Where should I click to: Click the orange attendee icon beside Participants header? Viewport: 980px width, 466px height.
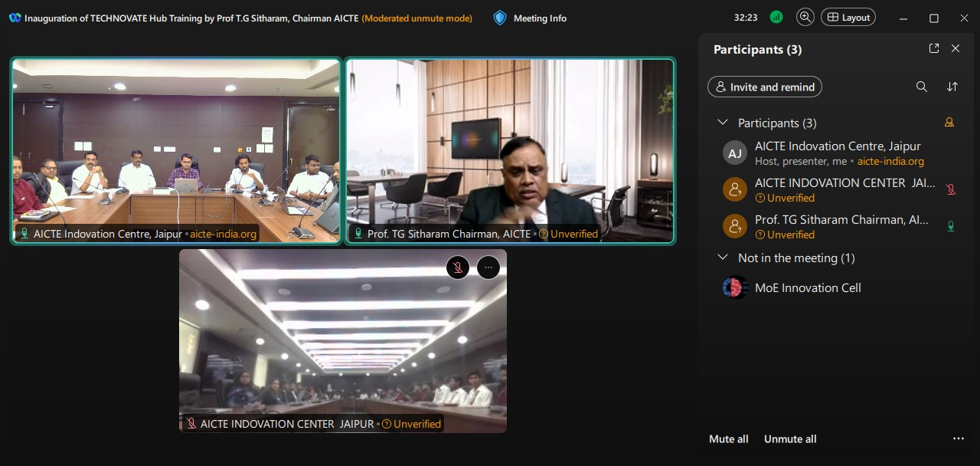(949, 122)
